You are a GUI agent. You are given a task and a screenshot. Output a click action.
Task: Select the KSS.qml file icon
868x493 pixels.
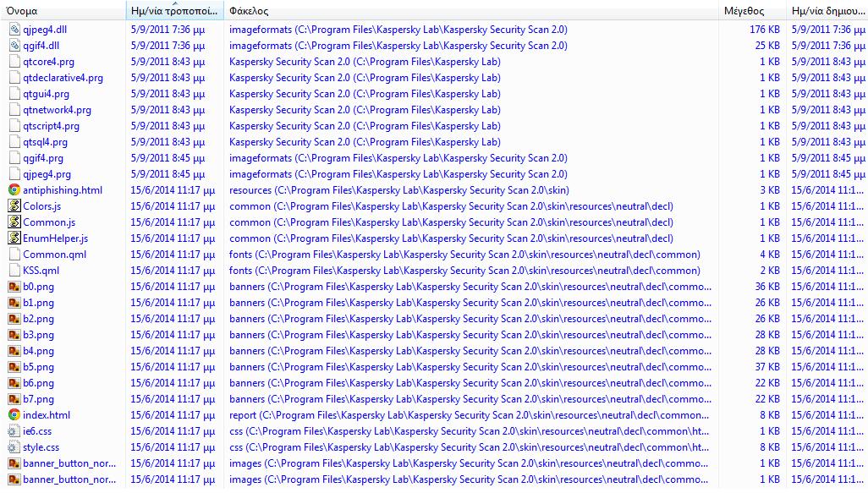tap(14, 270)
